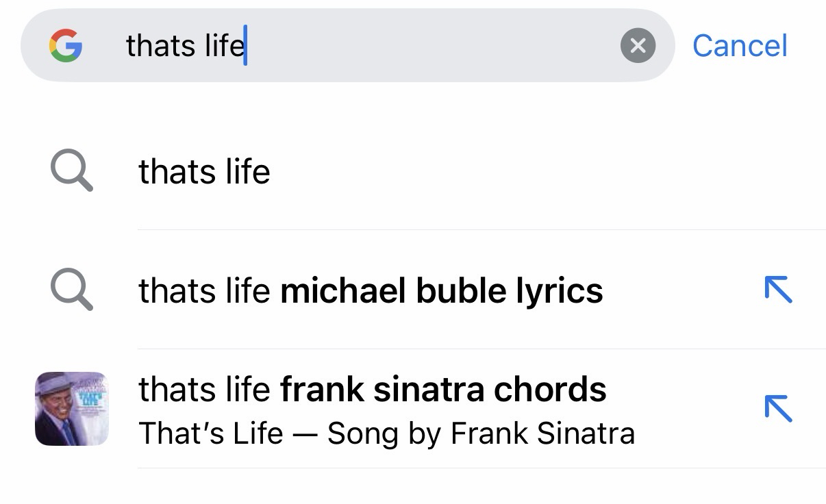Viewport: 826px width, 504px height.
Task: Choose 'thats life michael buble lyrics' suggestion
Action: tap(370, 290)
